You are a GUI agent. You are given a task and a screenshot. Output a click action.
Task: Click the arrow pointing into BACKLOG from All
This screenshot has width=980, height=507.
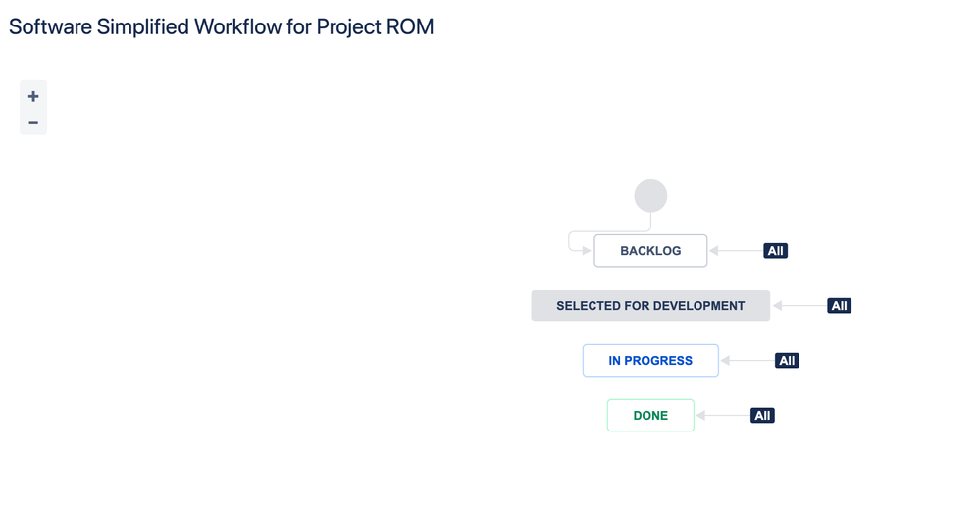coord(737,251)
